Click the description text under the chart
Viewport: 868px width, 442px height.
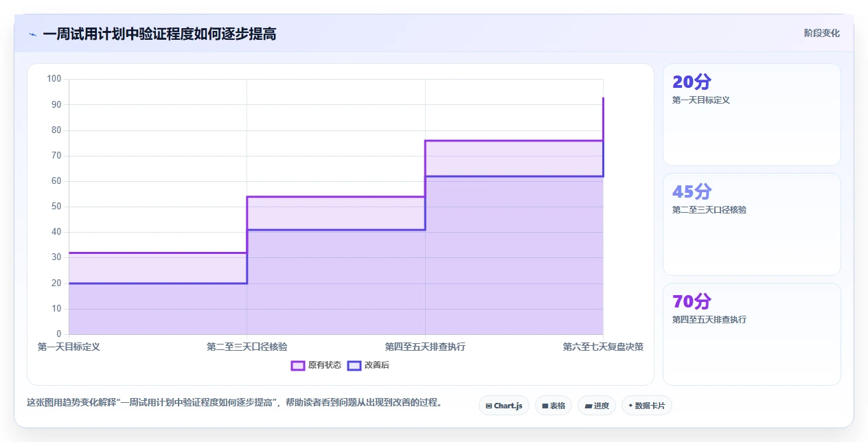[x=234, y=402]
